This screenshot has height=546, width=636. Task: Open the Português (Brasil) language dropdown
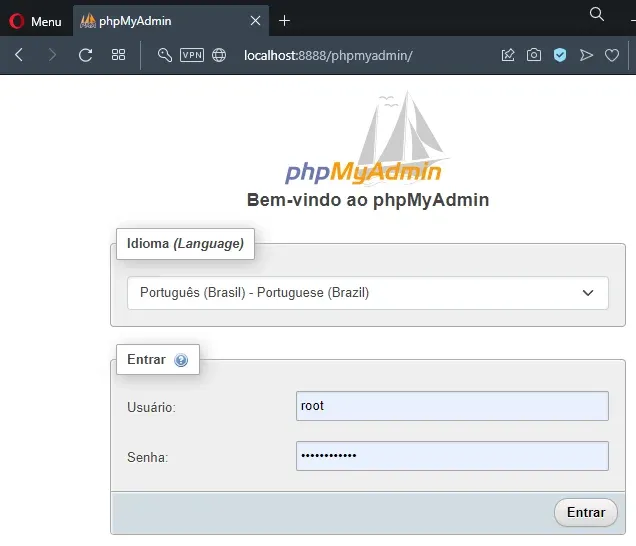368,293
